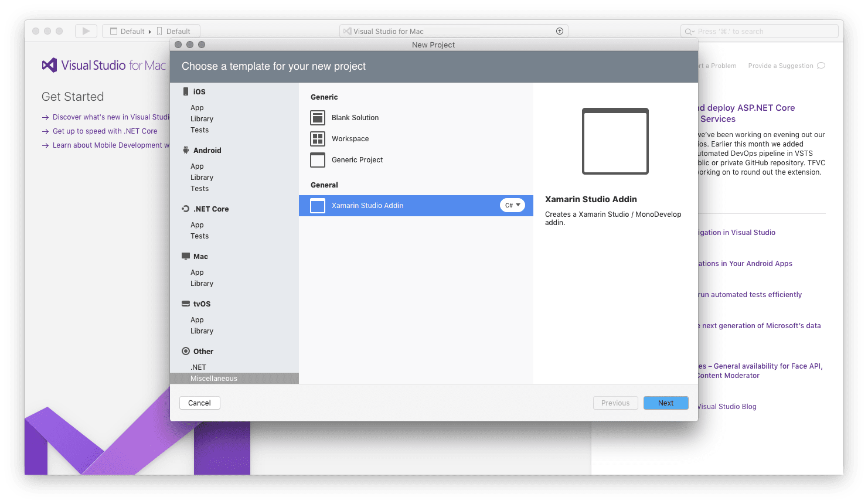Screen dimensions: 868x504
Task: Click the speech bubble icon next to Provide a Suggestion
Action: click(821, 66)
